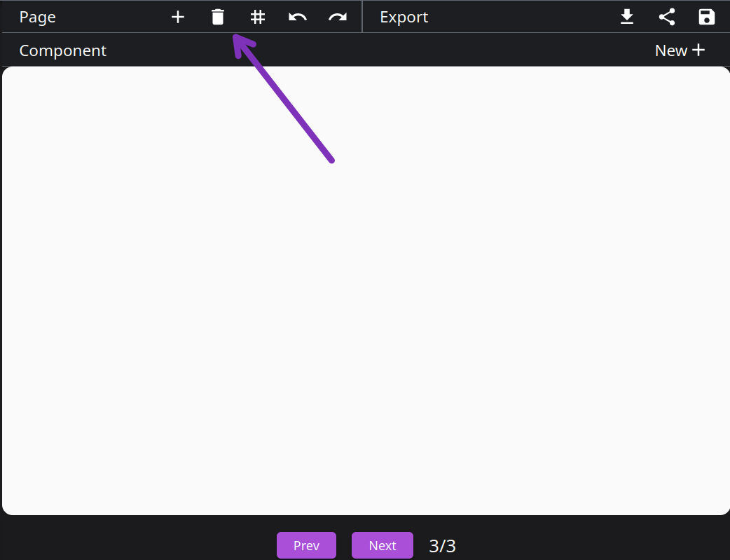Advance using the Next button
Screen dimensions: 730x560
tap(382, 545)
